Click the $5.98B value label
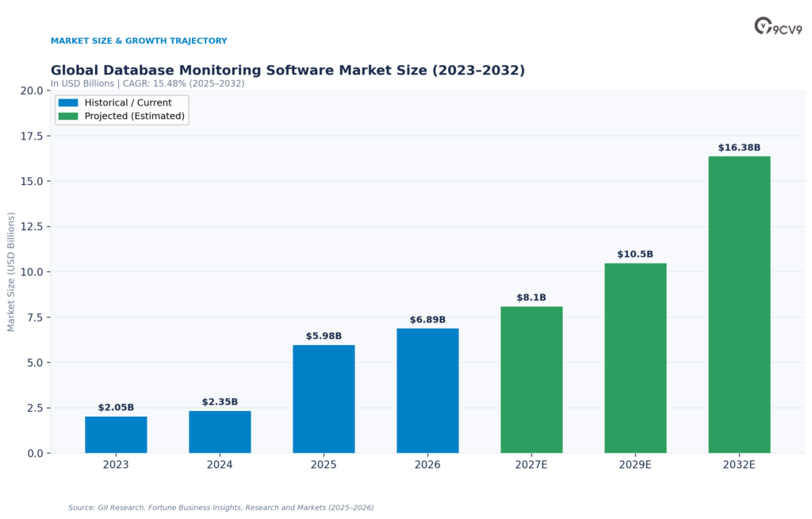This screenshot has height=519, width=812. (324, 336)
